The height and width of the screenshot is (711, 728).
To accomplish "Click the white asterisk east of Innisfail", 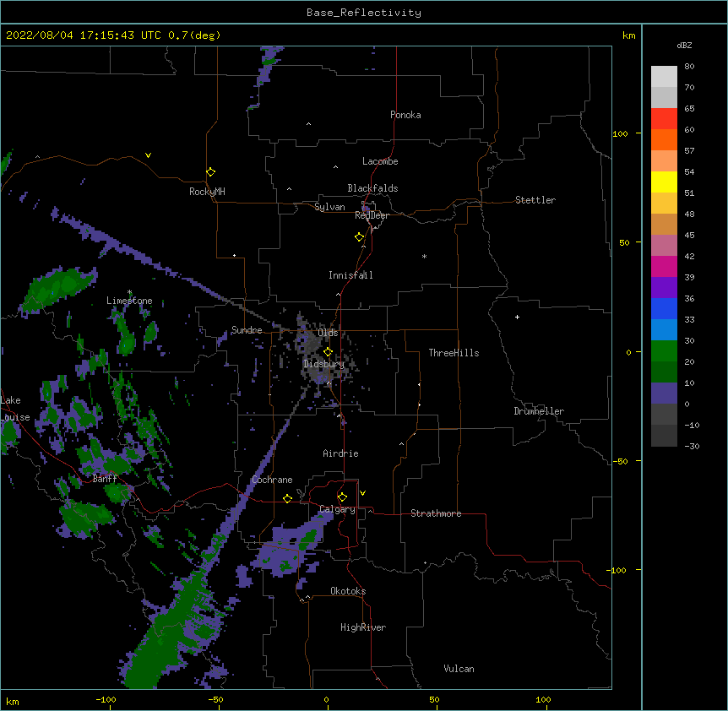I will click(424, 256).
